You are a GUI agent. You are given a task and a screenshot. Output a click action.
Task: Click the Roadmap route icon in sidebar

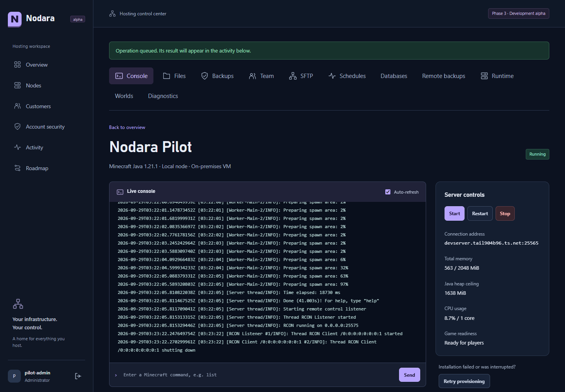[x=17, y=168]
